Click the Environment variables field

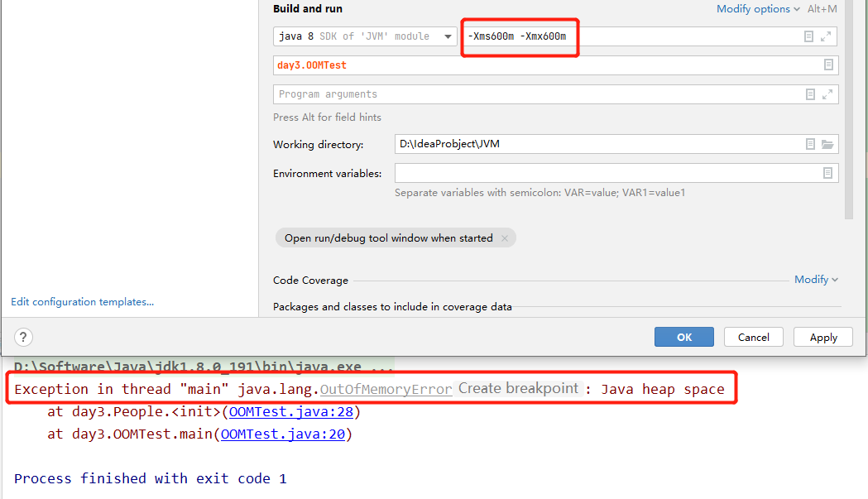click(x=616, y=173)
